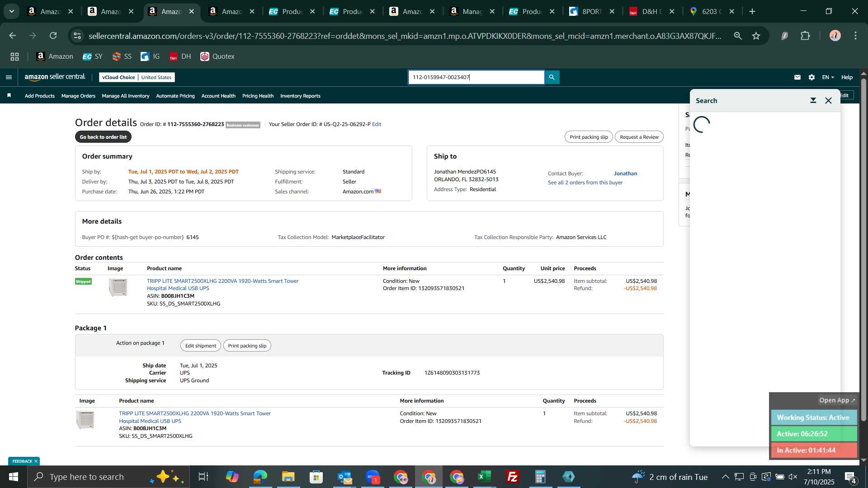
Task: Open the vCloud Choice United States account switcher
Action: 137,77
